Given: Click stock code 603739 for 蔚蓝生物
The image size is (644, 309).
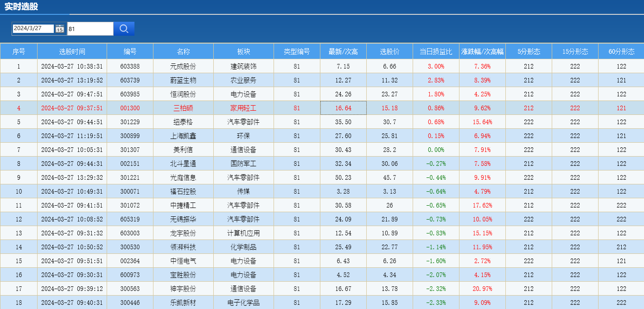Looking at the screenshot, I should (130, 80).
